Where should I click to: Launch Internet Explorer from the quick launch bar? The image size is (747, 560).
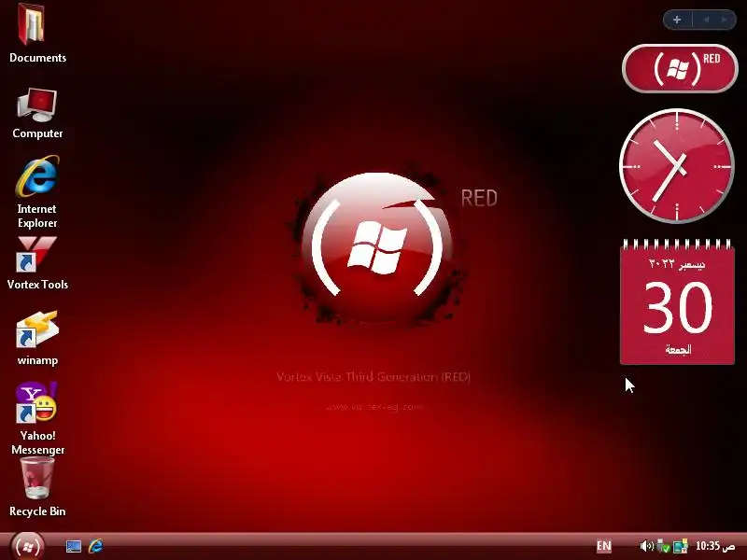click(x=96, y=546)
